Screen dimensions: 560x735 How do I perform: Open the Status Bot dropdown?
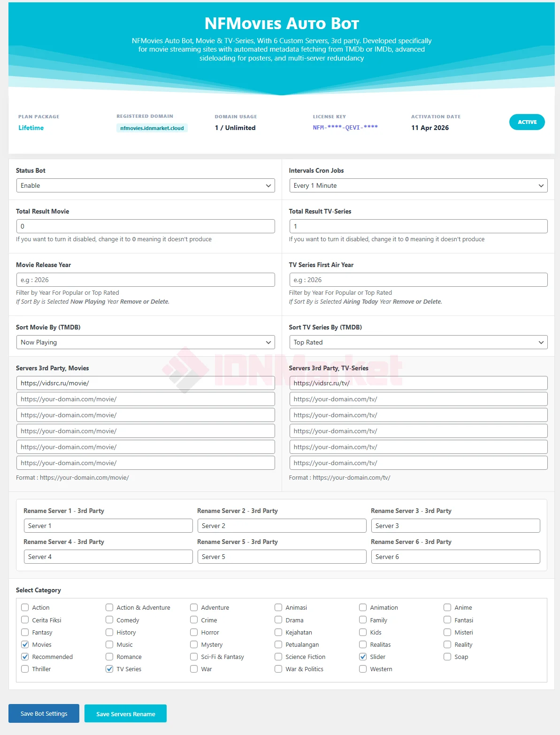146,185
